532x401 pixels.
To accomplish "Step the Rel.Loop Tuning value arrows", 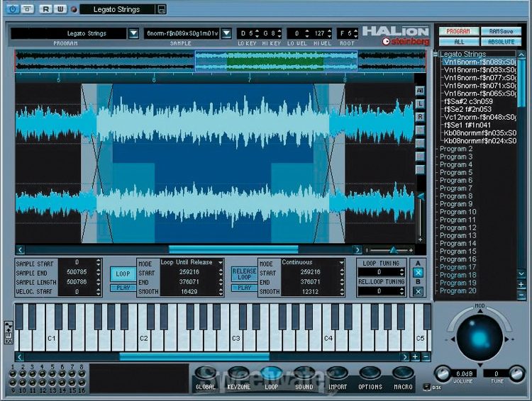I will click(x=402, y=291).
